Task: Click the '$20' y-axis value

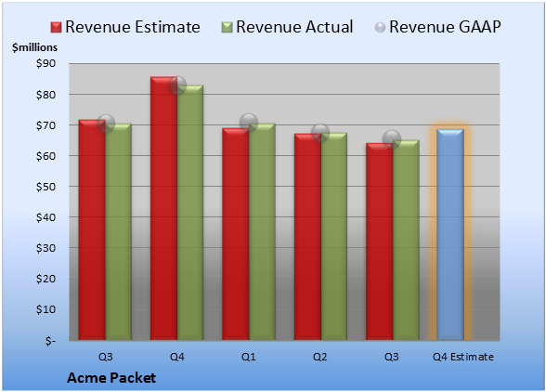Action: click(45, 279)
